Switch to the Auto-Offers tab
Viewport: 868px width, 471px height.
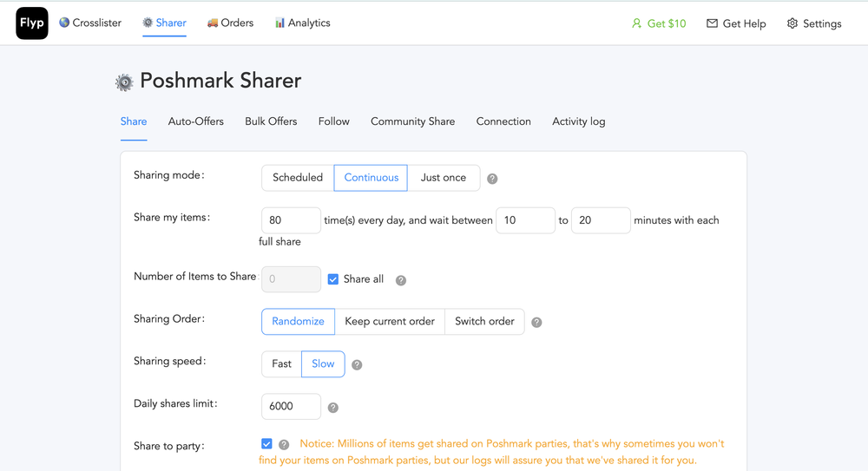click(196, 121)
